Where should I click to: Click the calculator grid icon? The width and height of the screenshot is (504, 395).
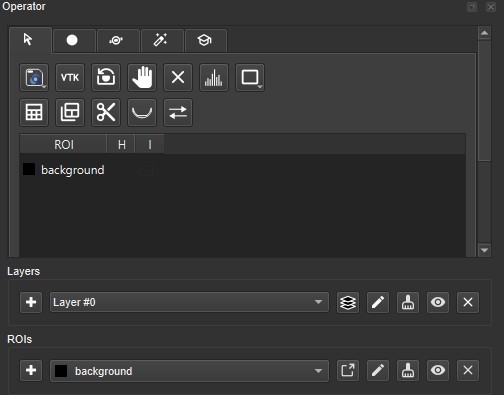pos(34,112)
